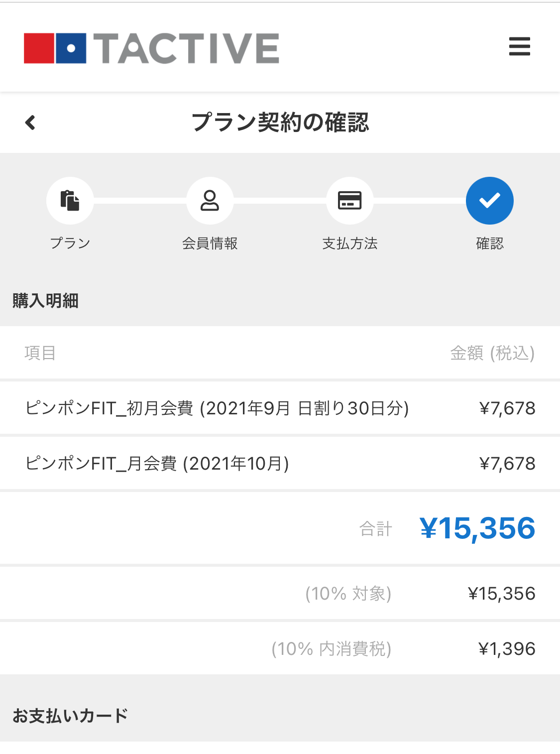Click the プラン step label
This screenshot has width=560, height=754.
(70, 243)
